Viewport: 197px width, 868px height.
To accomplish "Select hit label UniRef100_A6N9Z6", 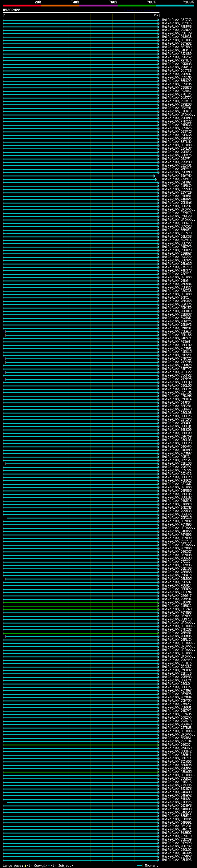I will point(177,481).
